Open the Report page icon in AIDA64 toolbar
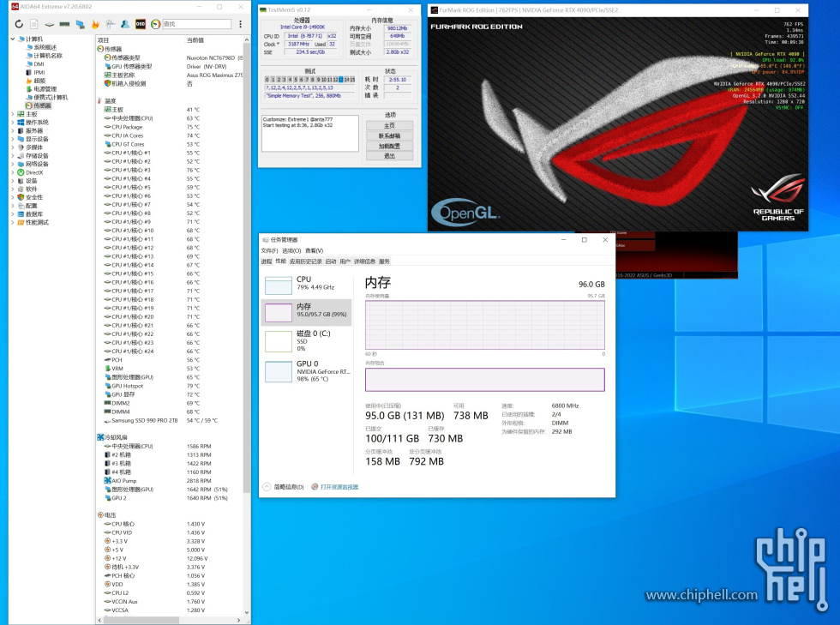840x625 pixels. coord(33,24)
